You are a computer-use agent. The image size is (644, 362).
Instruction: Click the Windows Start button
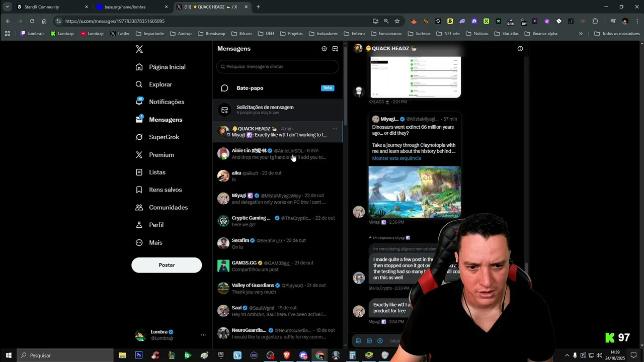9,355
